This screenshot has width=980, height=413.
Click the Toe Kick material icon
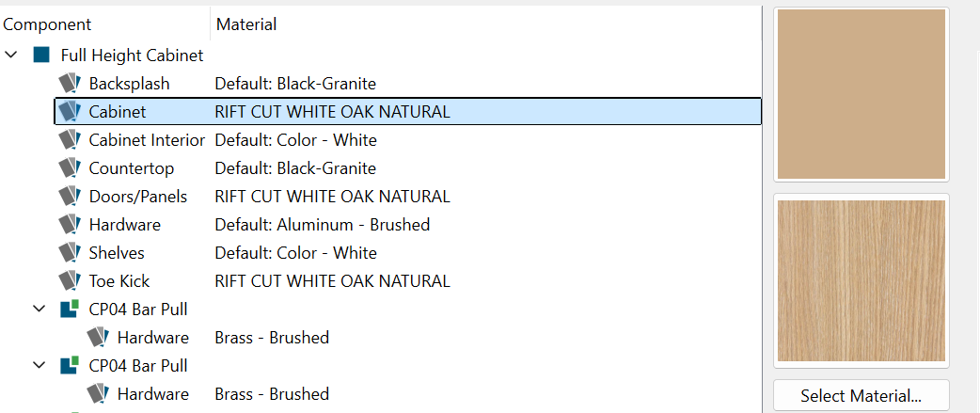click(x=70, y=281)
